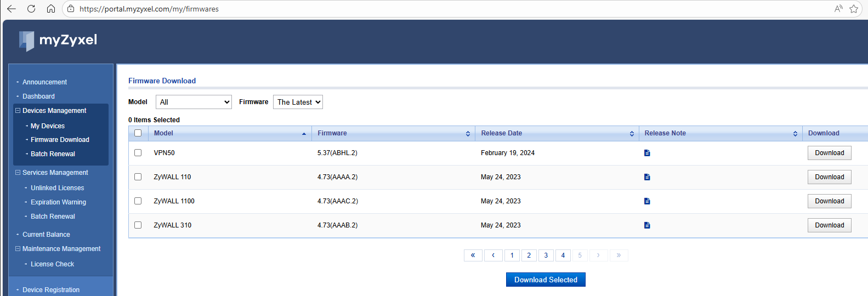This screenshot has width=868, height=296.
Task: Reload the page with refresh icon
Action: pos(31,9)
